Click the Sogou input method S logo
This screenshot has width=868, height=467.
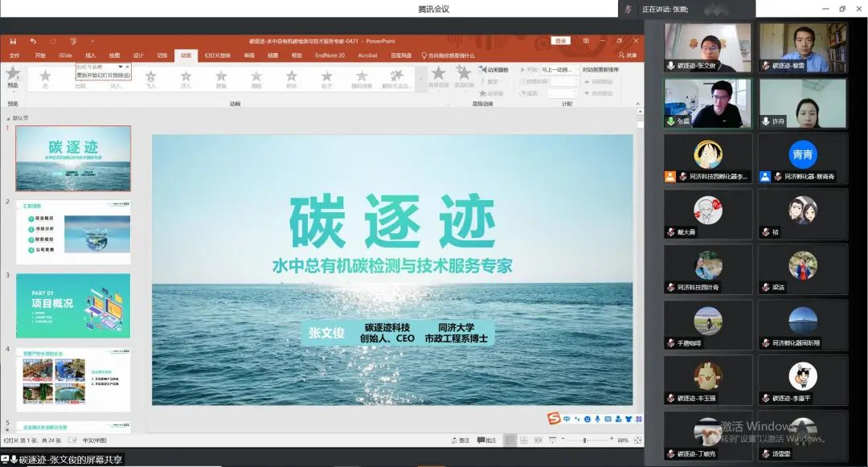pos(554,419)
